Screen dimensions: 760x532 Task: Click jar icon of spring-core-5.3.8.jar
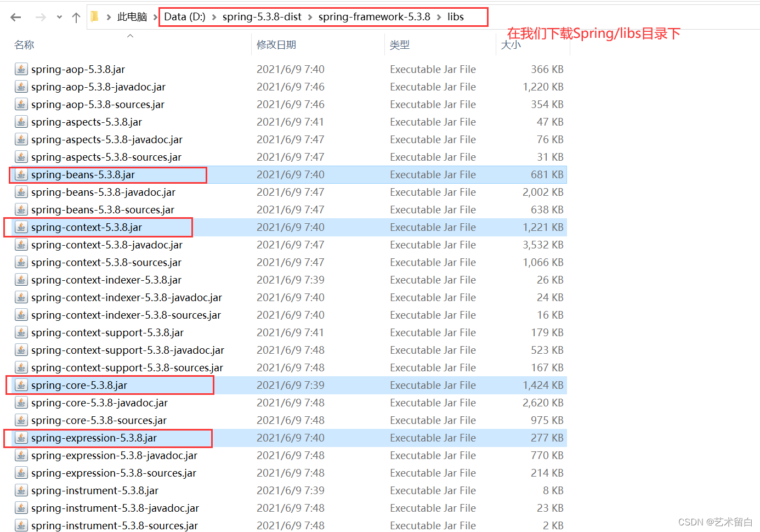pos(21,385)
